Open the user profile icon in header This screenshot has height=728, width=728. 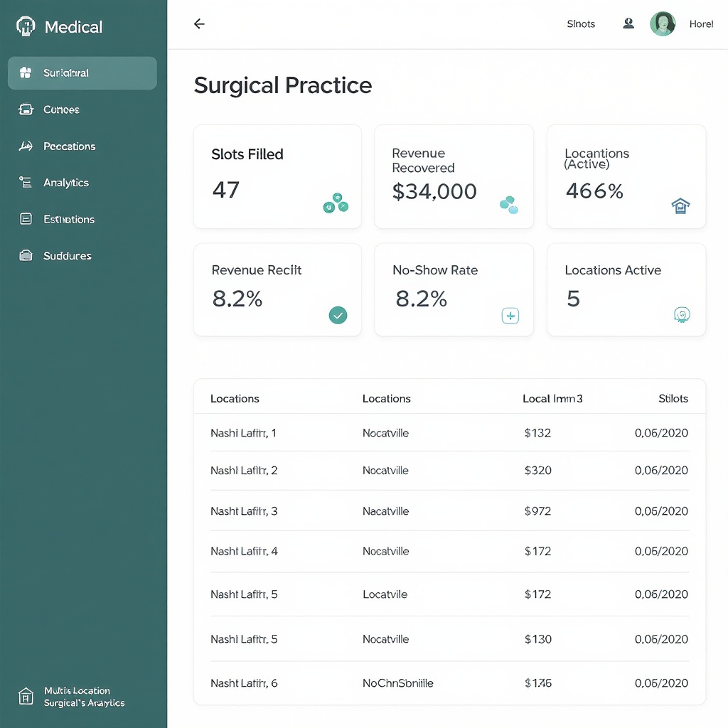point(628,23)
